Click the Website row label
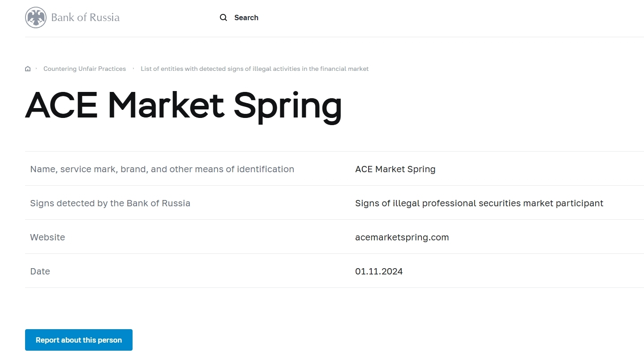 coord(47,237)
